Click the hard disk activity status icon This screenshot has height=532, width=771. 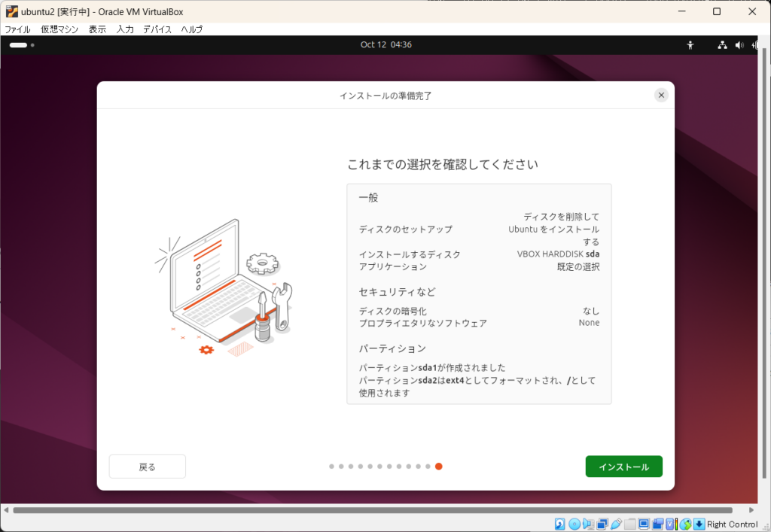(x=559, y=524)
